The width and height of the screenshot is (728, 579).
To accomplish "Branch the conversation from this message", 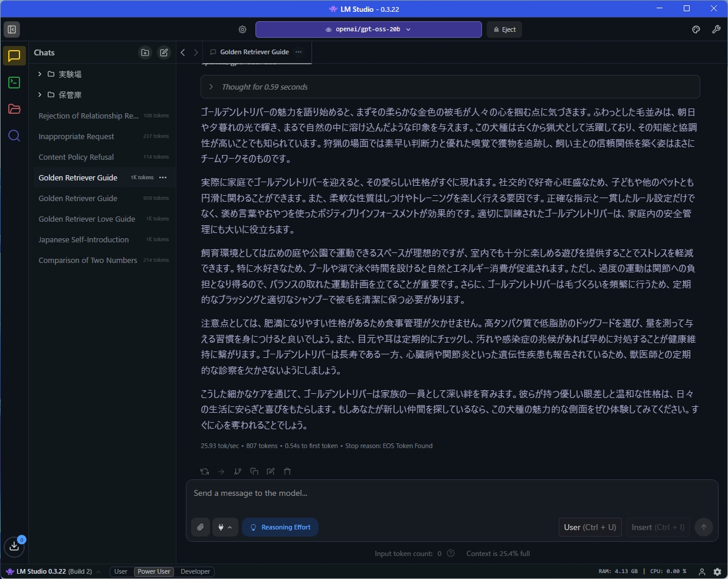I will [x=238, y=471].
